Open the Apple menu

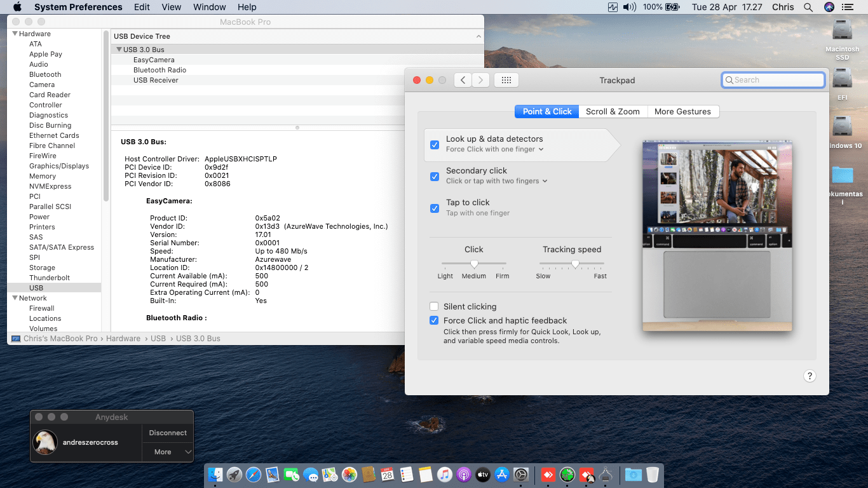(17, 7)
